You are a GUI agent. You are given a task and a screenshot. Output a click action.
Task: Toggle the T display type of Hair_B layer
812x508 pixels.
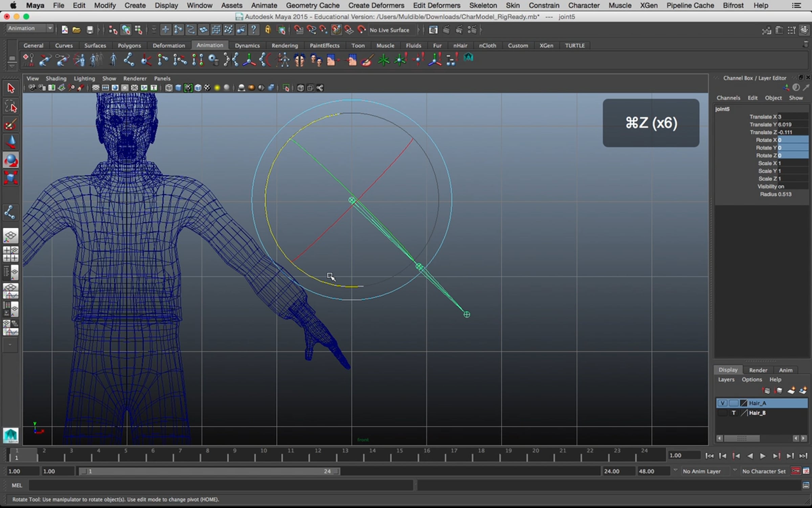tap(734, 413)
